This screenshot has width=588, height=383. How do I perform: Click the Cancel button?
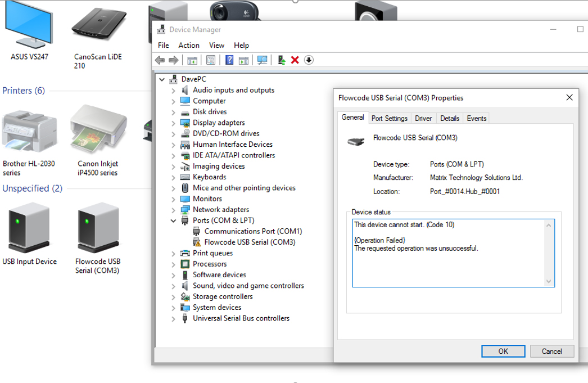(552, 352)
